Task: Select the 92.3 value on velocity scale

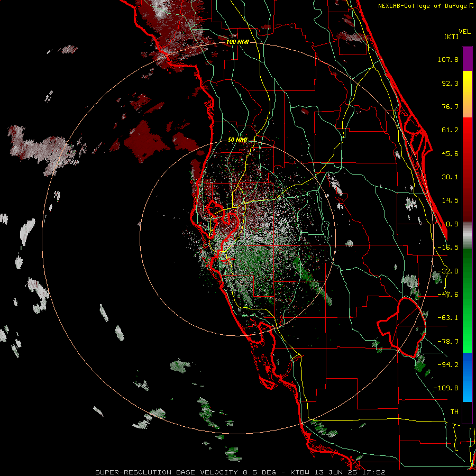Action: coord(450,83)
